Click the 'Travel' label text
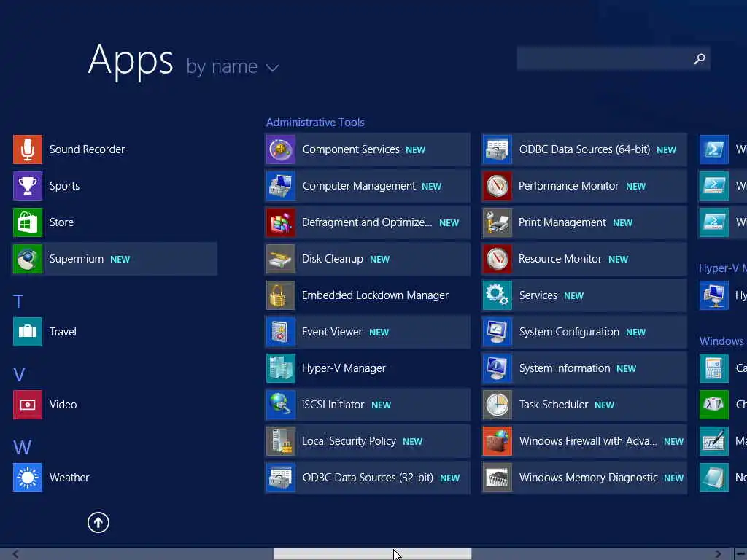This screenshot has height=560, width=747. [63, 332]
